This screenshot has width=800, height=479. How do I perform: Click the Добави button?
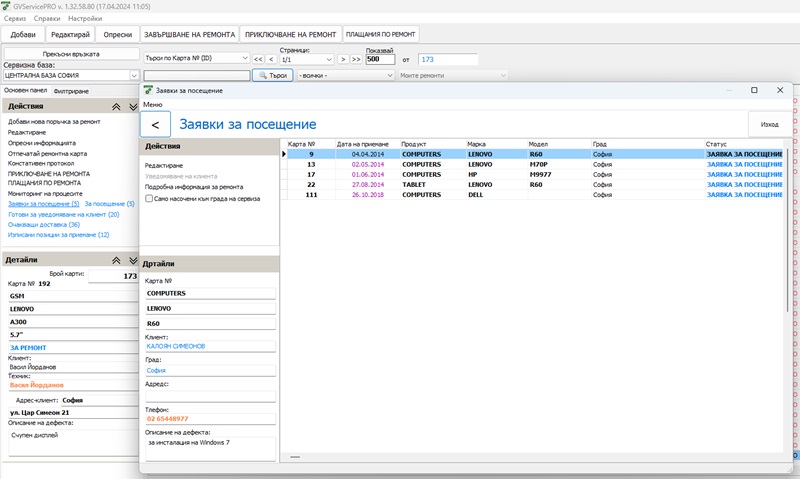23,35
